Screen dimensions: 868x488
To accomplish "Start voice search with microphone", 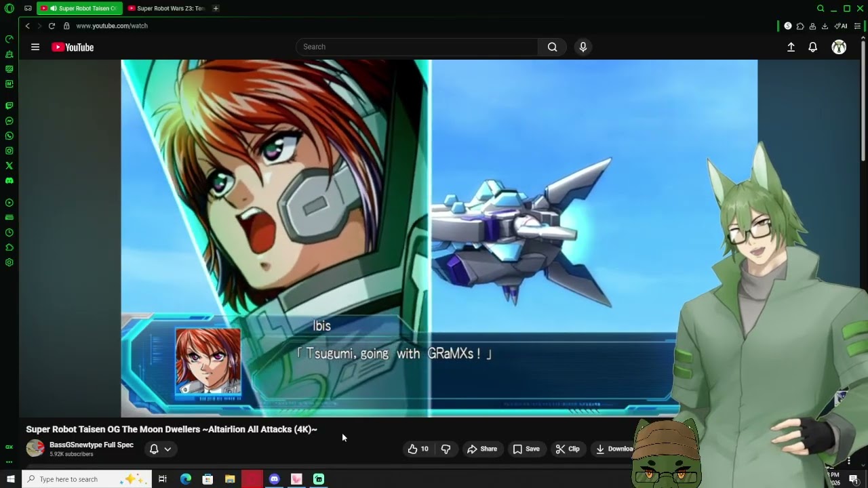I will [x=583, y=47].
